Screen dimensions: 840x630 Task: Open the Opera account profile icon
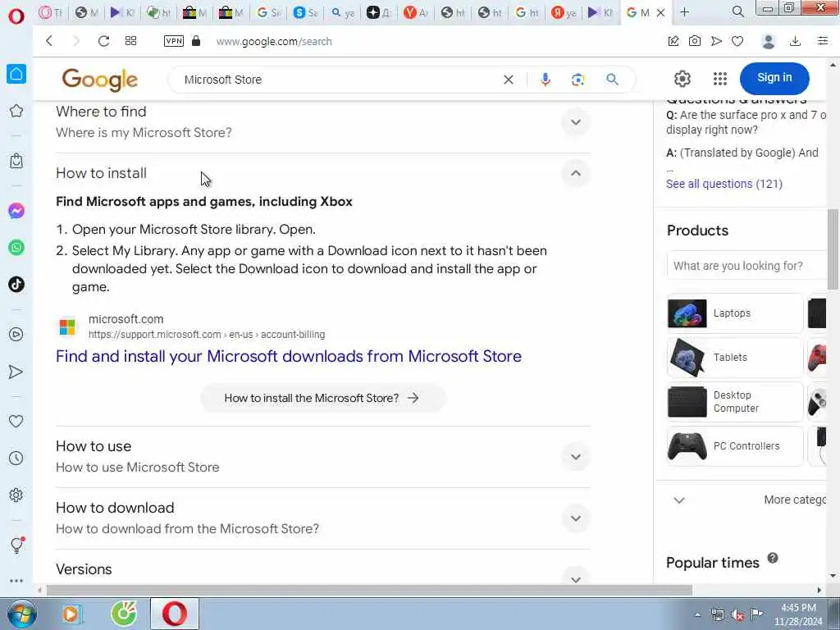point(768,41)
